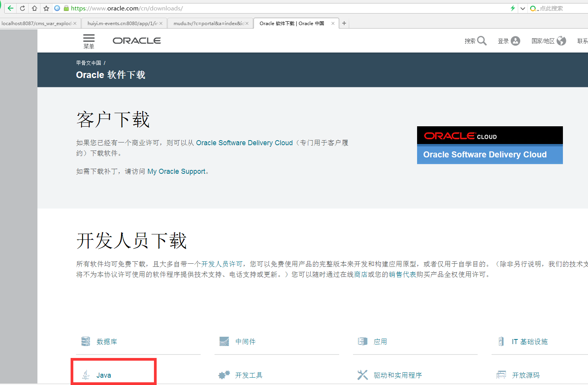Open the 开放源码 downloads category
The width and height of the screenshot is (588, 385).
pyautogui.click(x=526, y=375)
